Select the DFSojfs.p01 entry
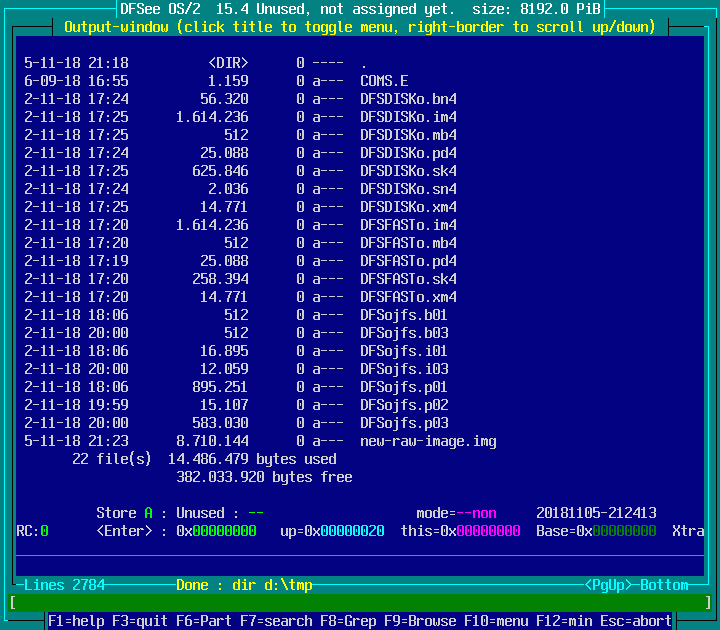The width and height of the screenshot is (720, 630). tap(404, 387)
